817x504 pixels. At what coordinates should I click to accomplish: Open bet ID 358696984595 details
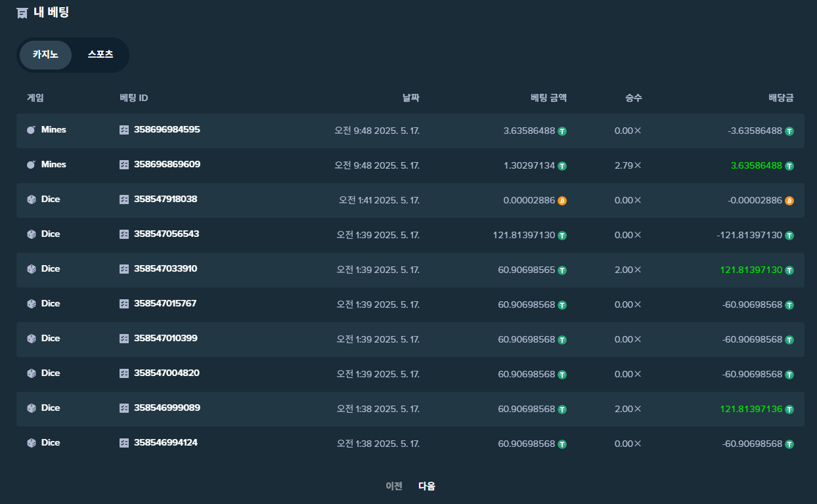[x=167, y=130]
